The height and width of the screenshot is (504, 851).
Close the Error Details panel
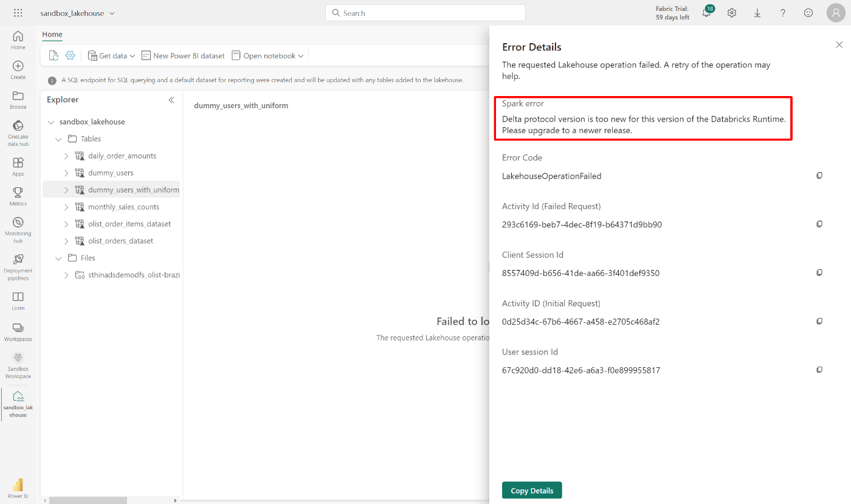pos(839,45)
